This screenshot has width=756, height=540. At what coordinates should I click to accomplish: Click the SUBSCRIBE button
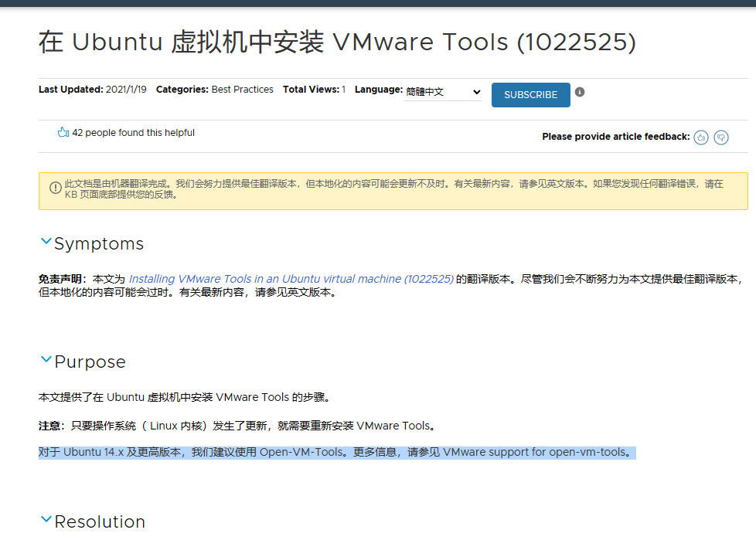(531, 95)
